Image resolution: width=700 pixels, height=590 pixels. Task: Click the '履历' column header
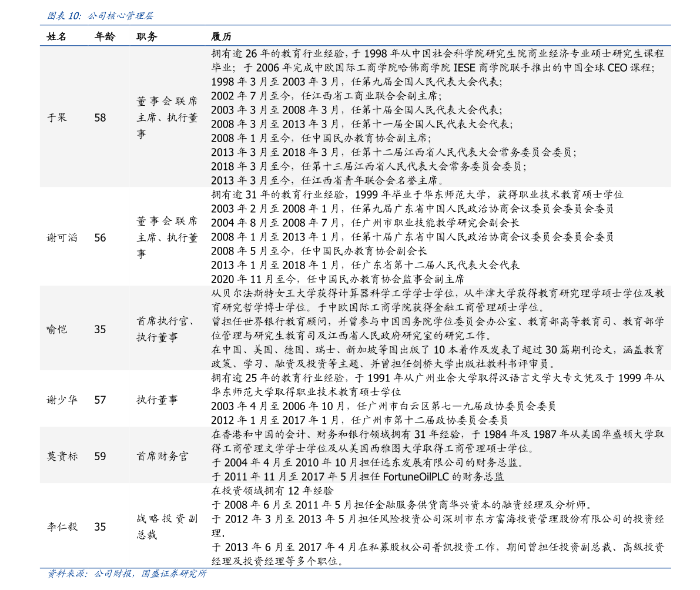point(221,36)
